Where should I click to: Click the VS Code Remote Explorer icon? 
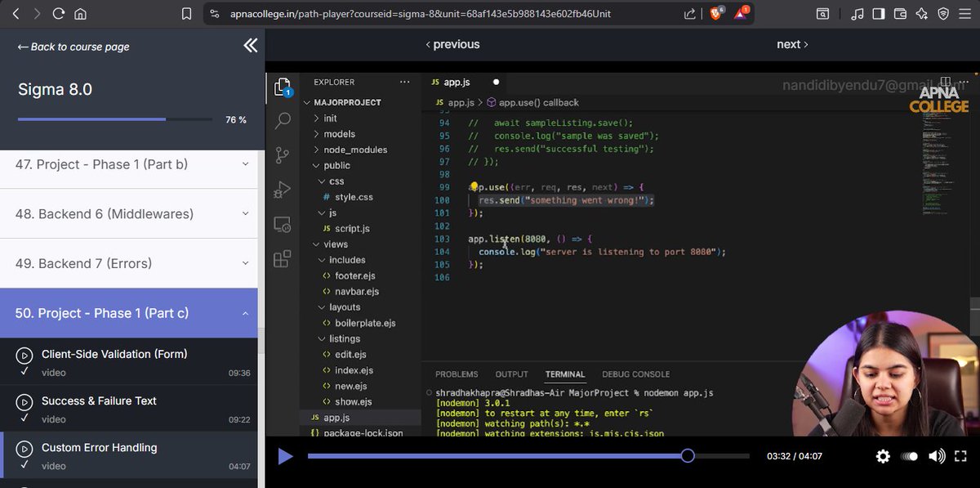point(283,224)
